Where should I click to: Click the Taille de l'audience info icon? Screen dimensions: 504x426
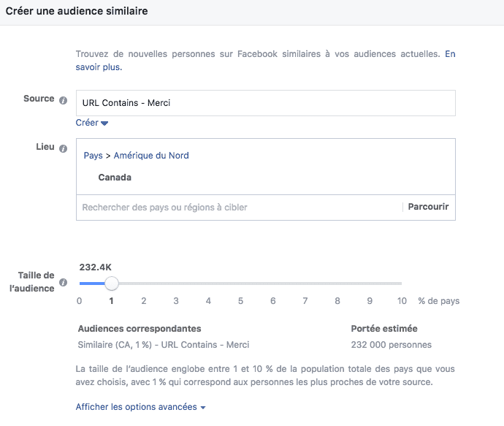tap(64, 282)
